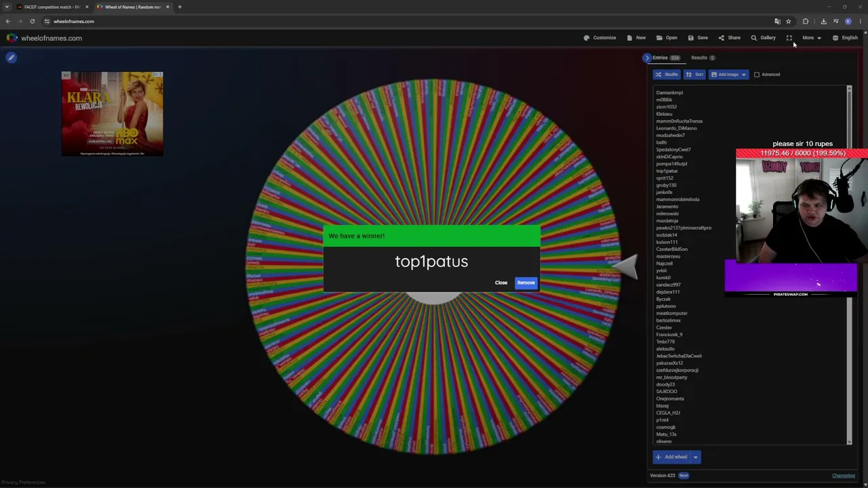This screenshot has height=488, width=868.
Task: Close the winner dialog
Action: coord(501,283)
